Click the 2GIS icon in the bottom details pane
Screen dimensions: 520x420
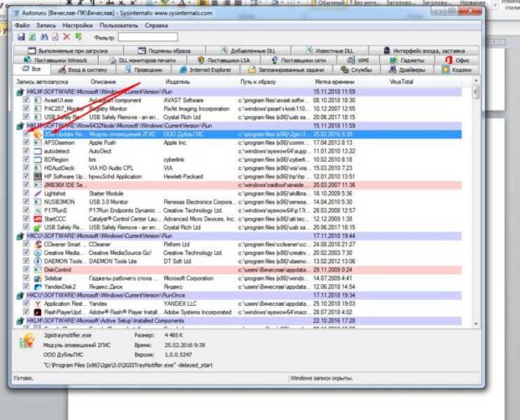[x=27, y=341]
